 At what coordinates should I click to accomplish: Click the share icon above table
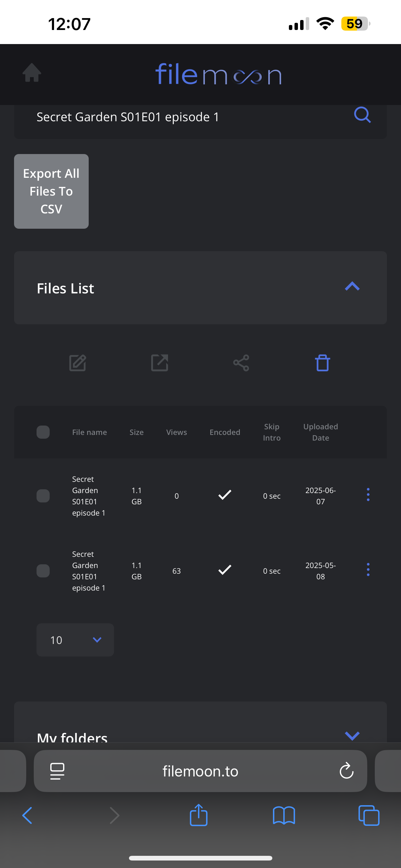pyautogui.click(x=241, y=363)
